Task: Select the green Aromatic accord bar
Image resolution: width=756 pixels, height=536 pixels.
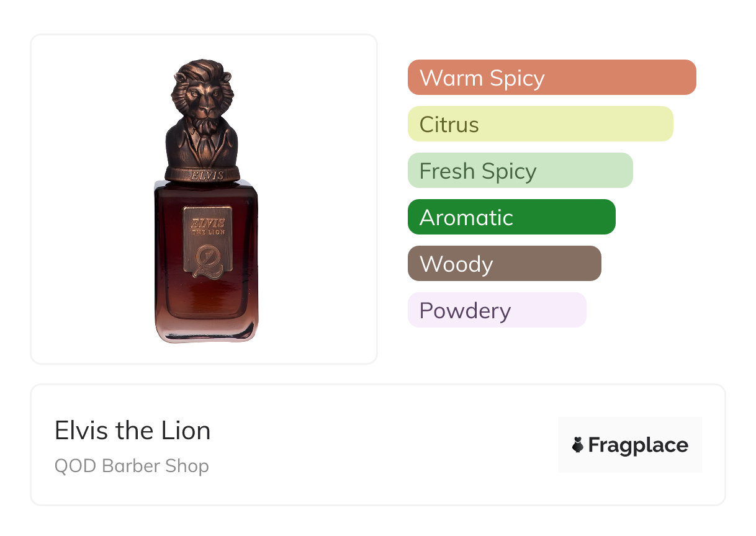Action: (511, 217)
